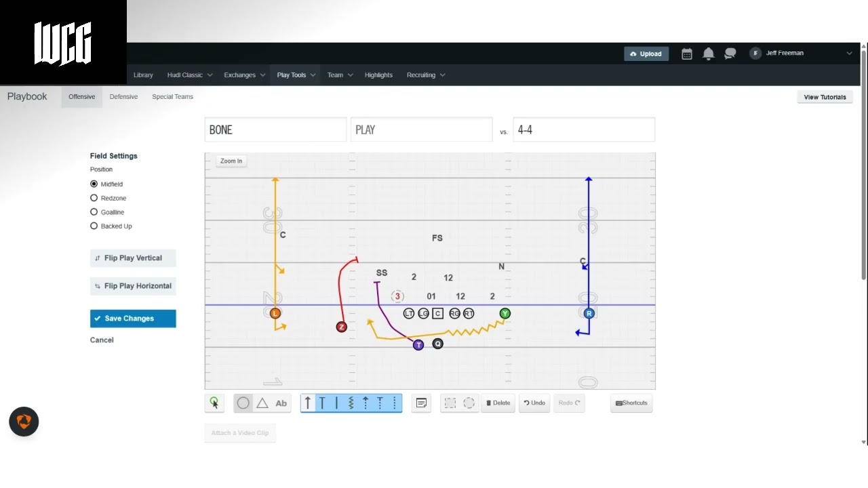
Task: Switch to the Defensive tab
Action: [x=123, y=97]
